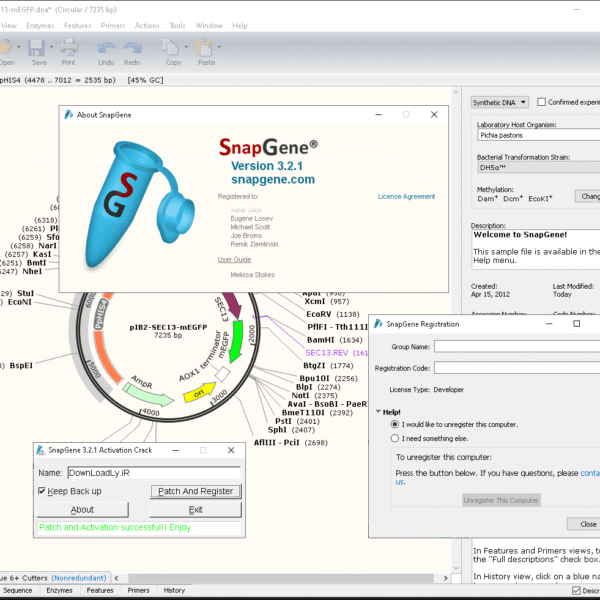Screen dimensions: 600x600
Task: Open the Window menu
Action: (209, 26)
